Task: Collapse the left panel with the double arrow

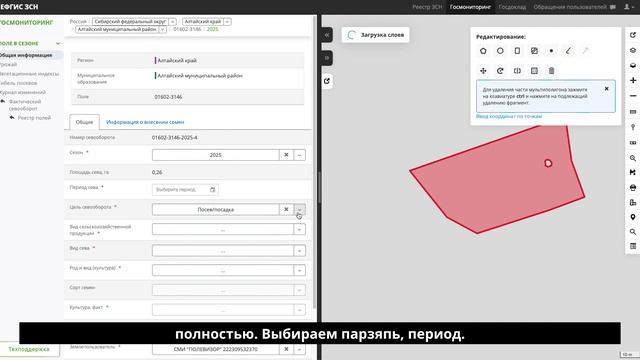Action: pos(327,35)
